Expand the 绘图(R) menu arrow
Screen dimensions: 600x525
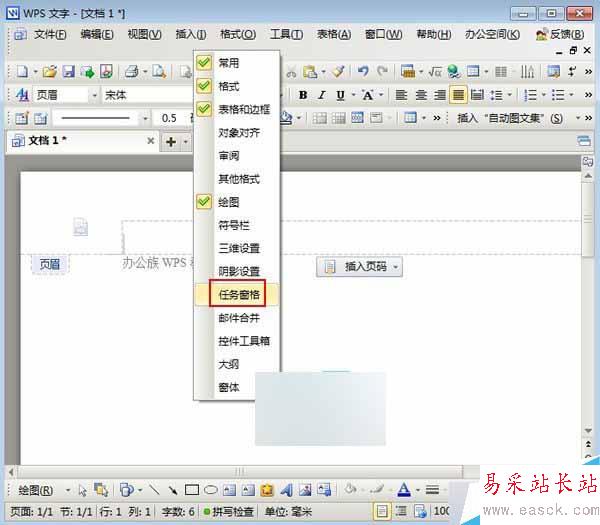[x=68, y=490]
